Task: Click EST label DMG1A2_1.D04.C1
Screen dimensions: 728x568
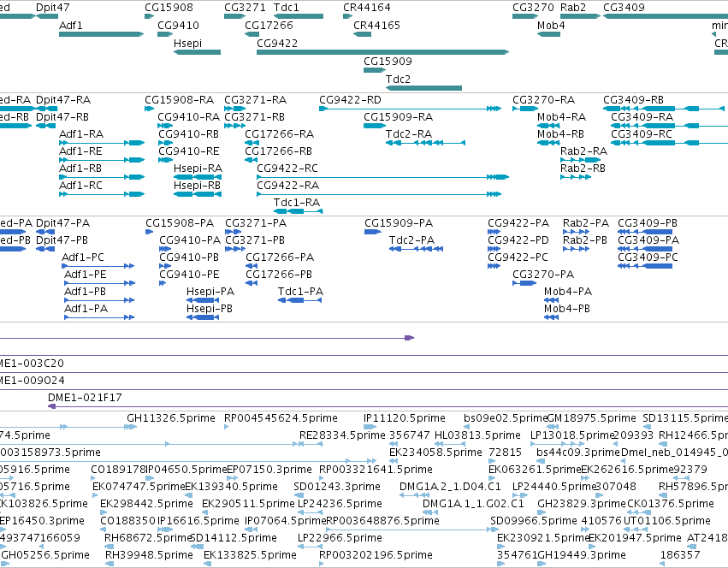Action: point(450,486)
